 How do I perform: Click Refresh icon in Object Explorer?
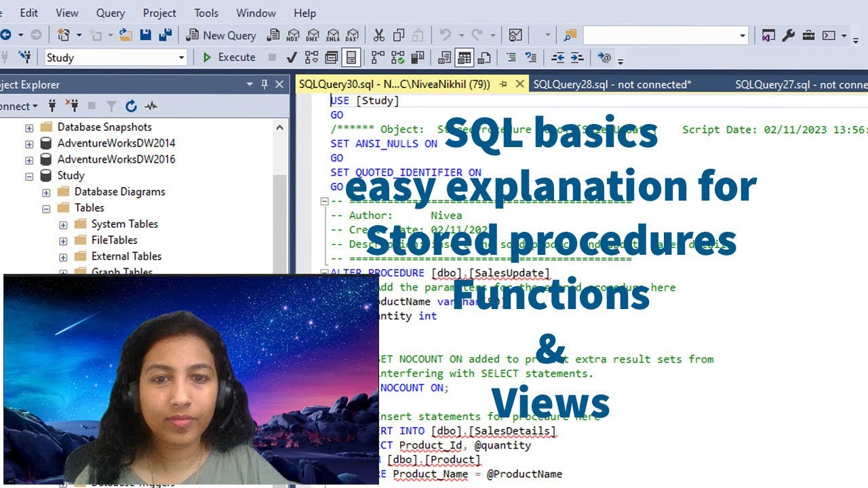131,106
